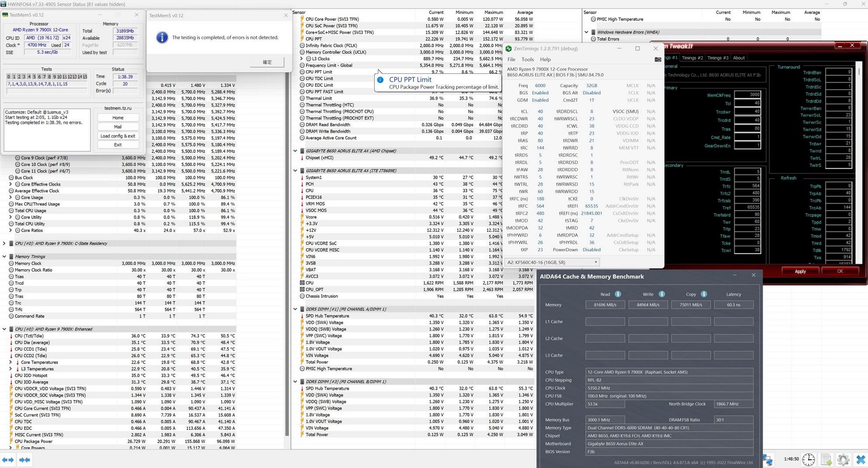Click the MemClkFreq value field showing 3000
This screenshot has height=468, width=868.
[x=747, y=95]
